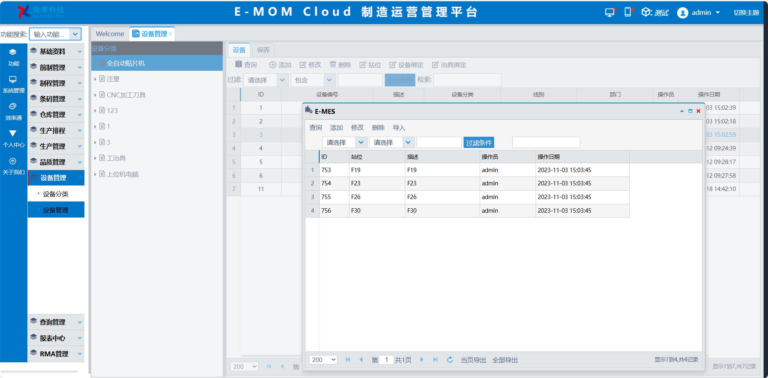
Task: Open the admin account dropdown
Action: [718, 13]
